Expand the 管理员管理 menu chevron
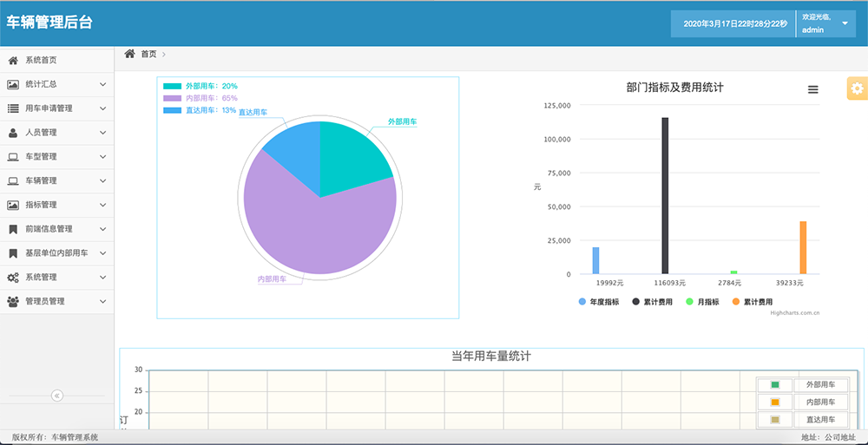 coord(103,301)
